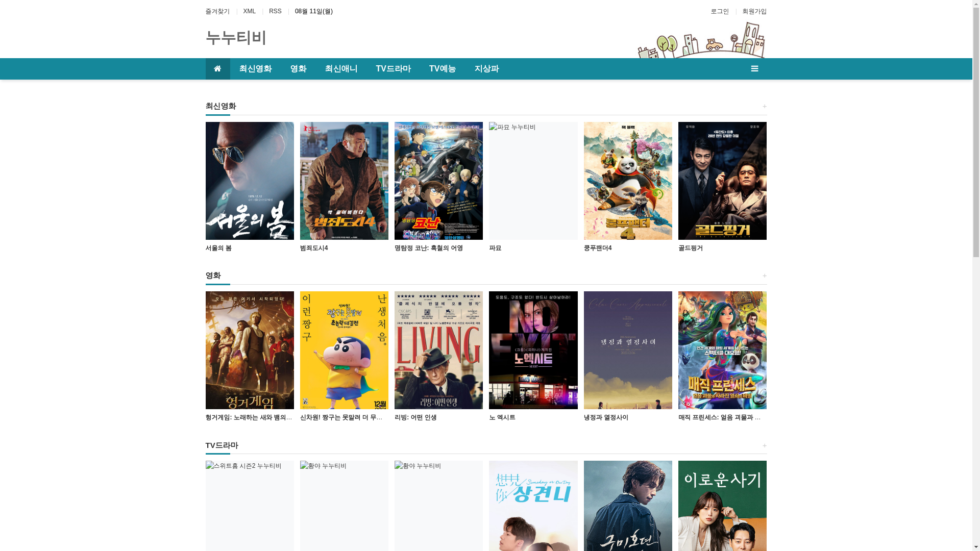Viewport: 980px width, 551px height.
Task: Open the TV드라마 menu tab
Action: (393, 69)
